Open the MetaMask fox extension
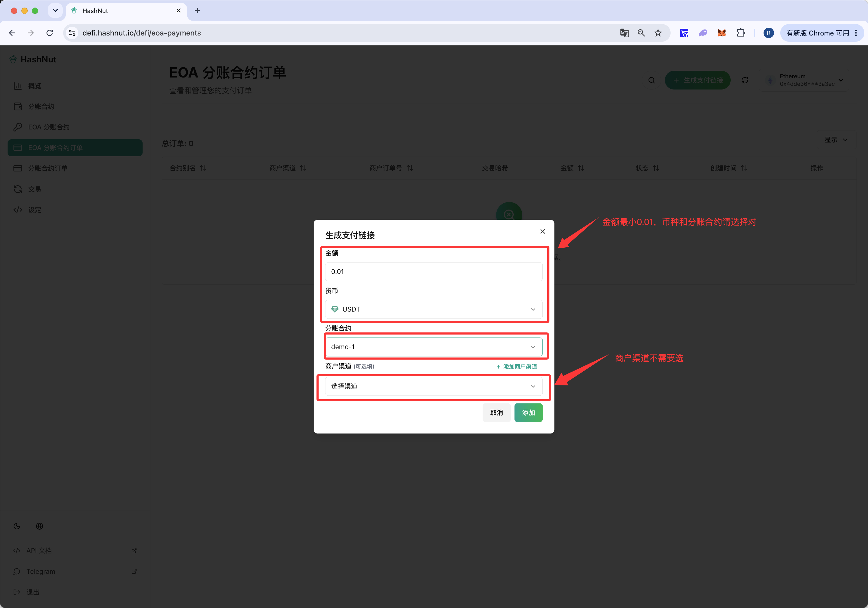 (x=722, y=33)
